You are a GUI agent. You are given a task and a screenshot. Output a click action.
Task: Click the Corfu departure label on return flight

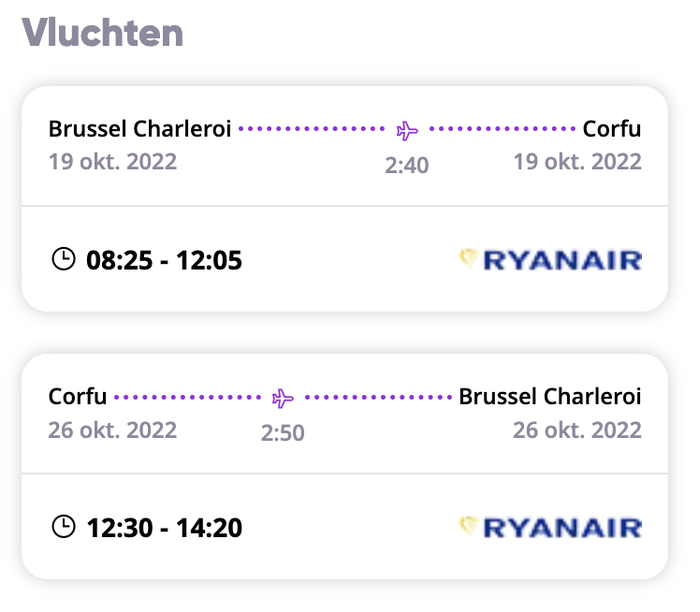coord(78,397)
